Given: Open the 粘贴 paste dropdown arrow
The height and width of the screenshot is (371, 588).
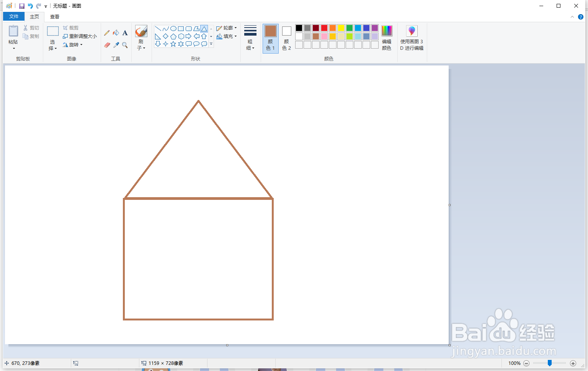Looking at the screenshot, I should (x=14, y=49).
